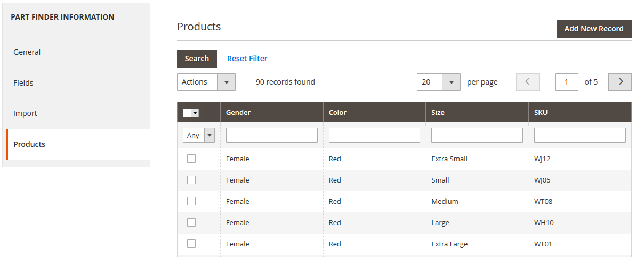Click Add New Record button
This screenshot has width=644, height=257.
[x=593, y=29]
